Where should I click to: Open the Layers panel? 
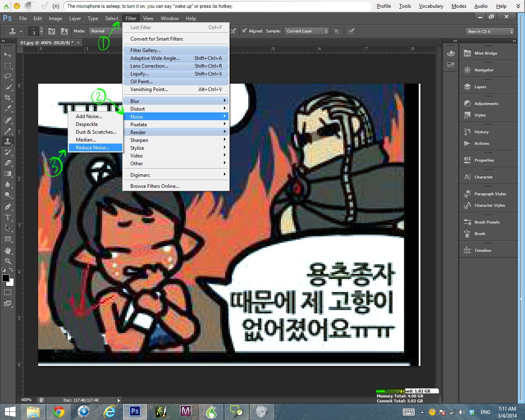point(488,87)
